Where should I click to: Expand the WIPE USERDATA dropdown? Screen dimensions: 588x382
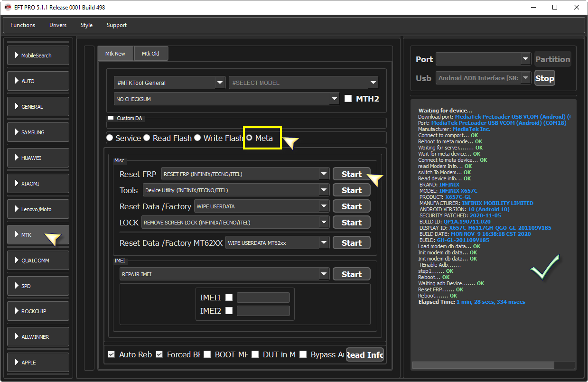(x=261, y=206)
